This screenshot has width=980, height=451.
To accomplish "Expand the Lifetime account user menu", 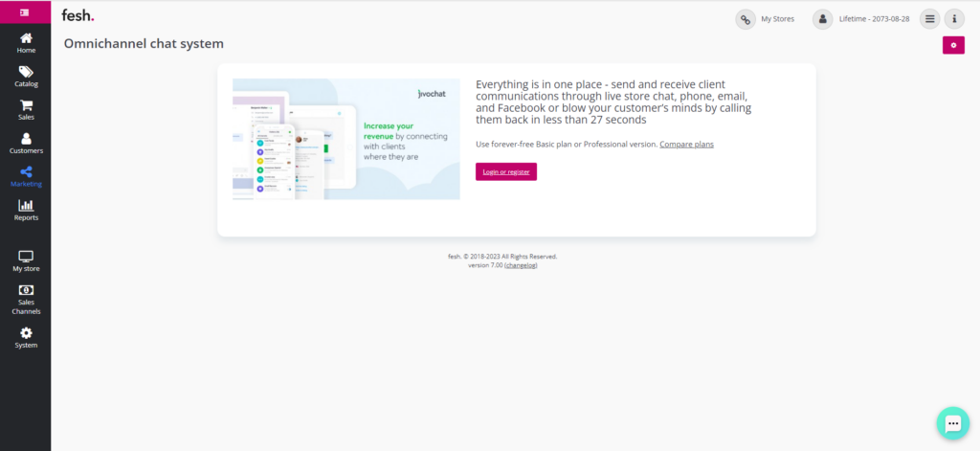I will coord(823,19).
